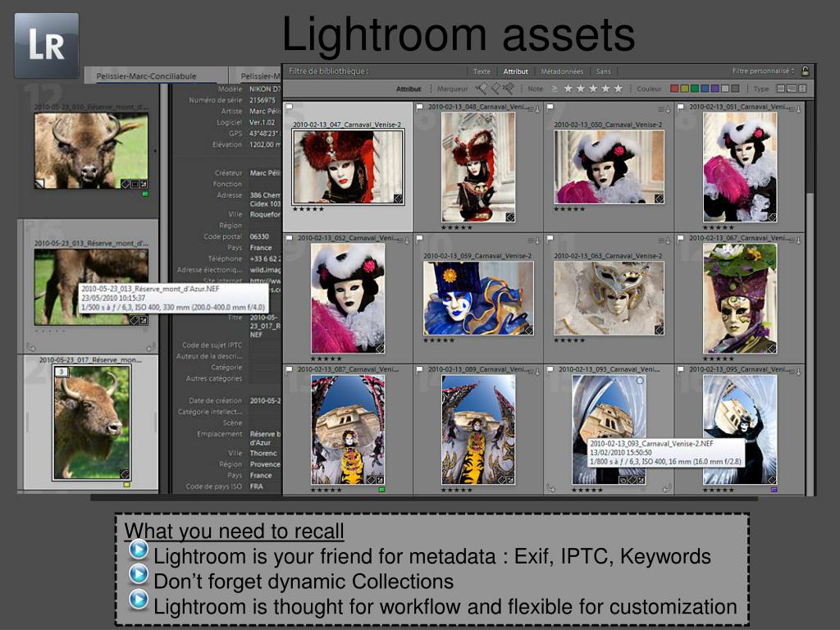Click rotate right arrow on 093_Carnaval cell
Screen dimensions: 840x630
667,488
